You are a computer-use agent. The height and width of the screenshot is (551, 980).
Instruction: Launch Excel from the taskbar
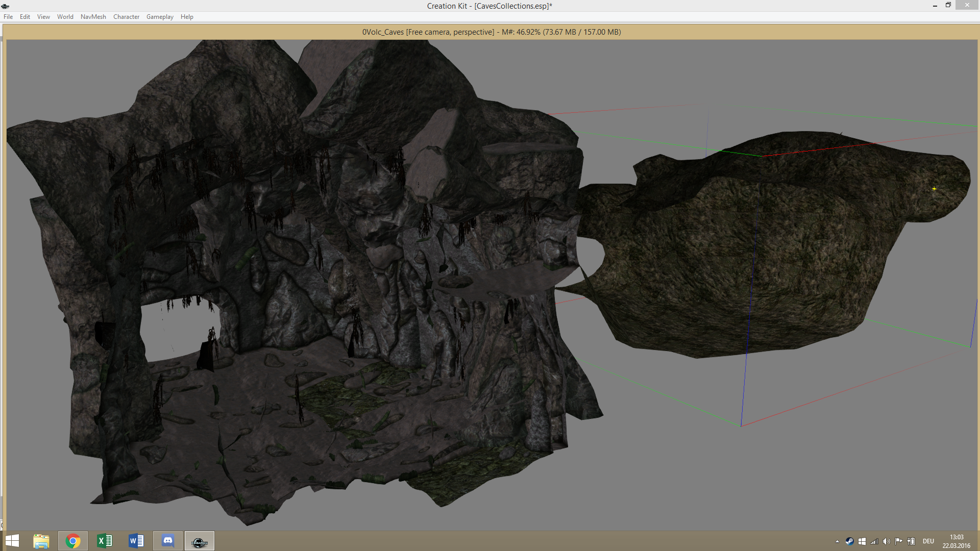(x=105, y=541)
